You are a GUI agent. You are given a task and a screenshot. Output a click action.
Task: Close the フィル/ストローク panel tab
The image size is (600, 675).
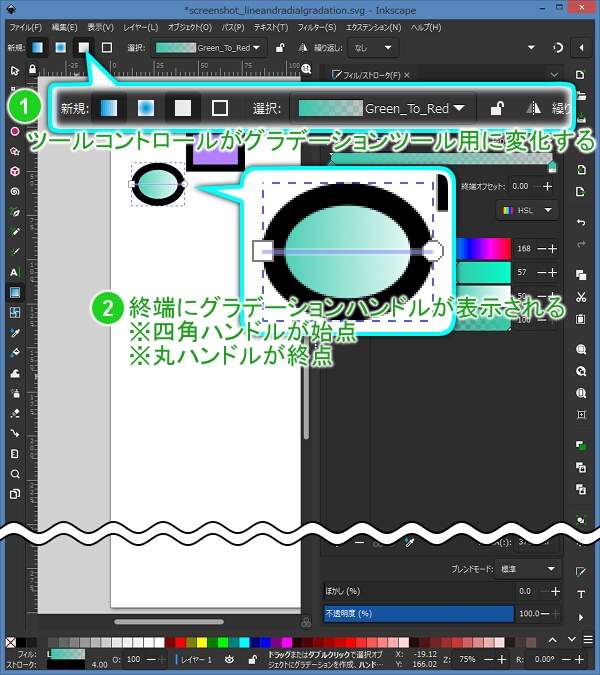407,75
